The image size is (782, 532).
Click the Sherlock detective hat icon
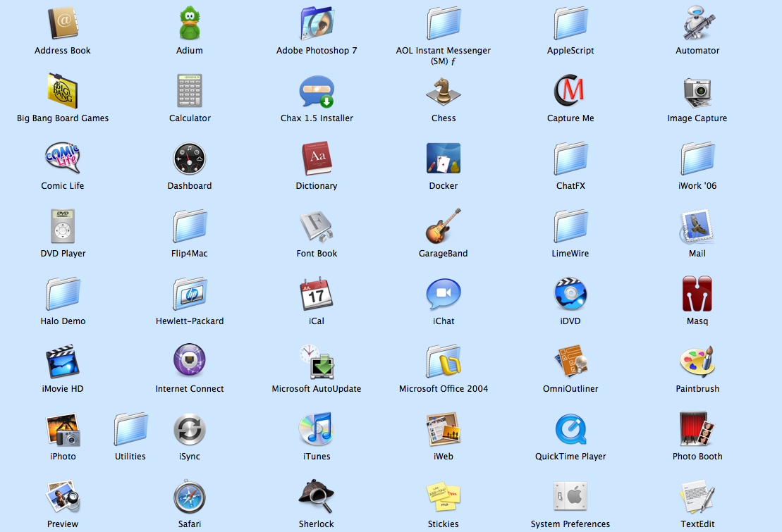316,497
